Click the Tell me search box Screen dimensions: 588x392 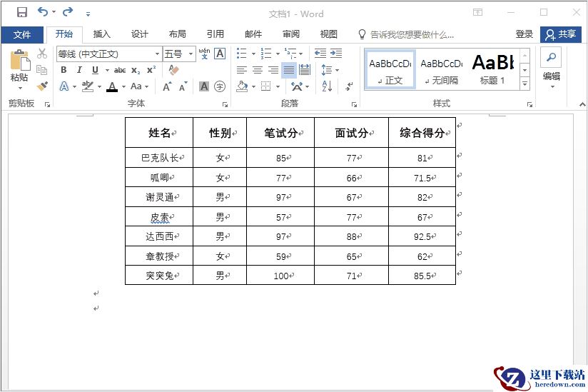(x=407, y=34)
